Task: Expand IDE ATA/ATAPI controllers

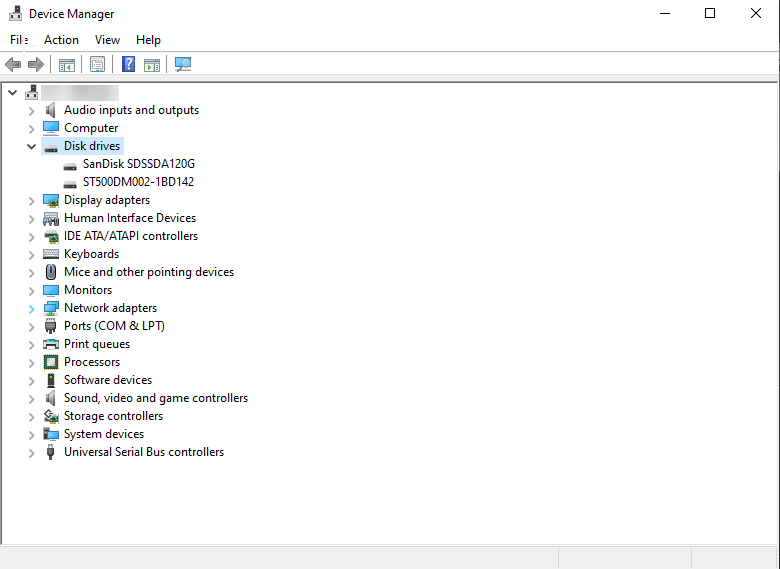Action: pyautogui.click(x=31, y=237)
